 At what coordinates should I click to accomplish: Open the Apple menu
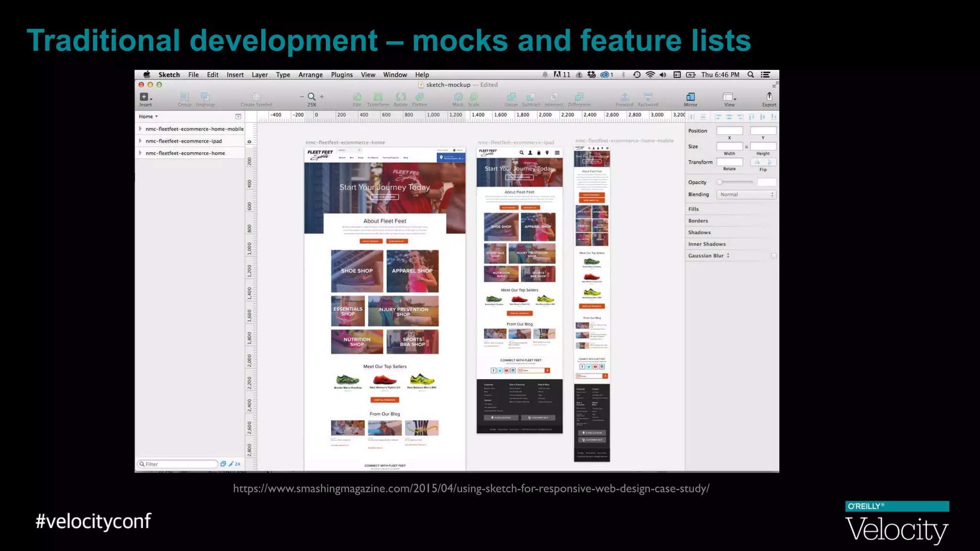pyautogui.click(x=147, y=75)
